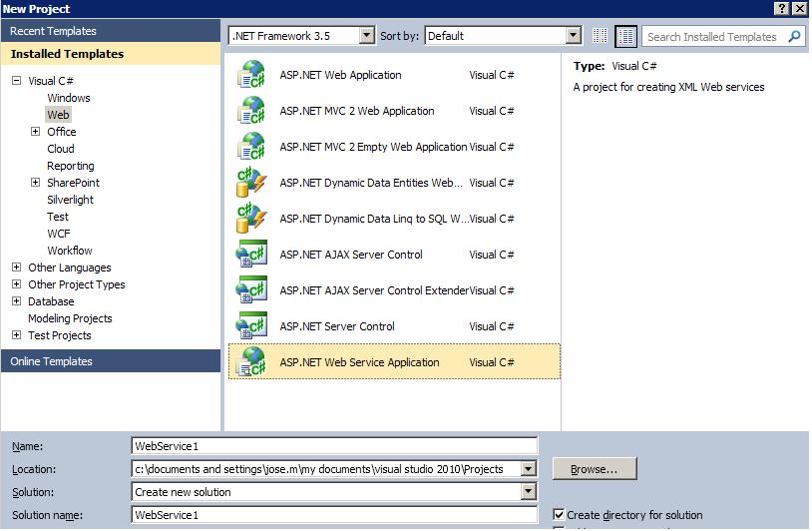Select ASP.NET AJAX Server Control Extender text
812x531 pixels.
point(374,290)
